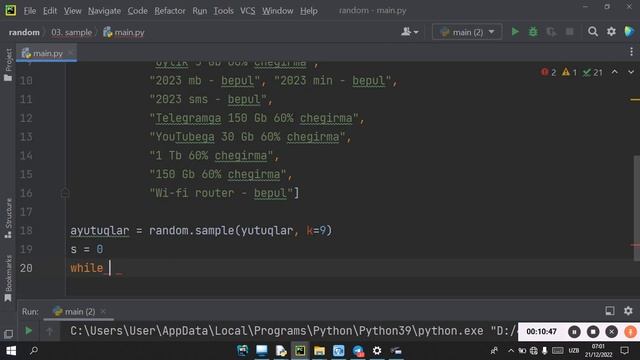640x360 pixels.
Task: Open the Help menu
Action: point(309,11)
